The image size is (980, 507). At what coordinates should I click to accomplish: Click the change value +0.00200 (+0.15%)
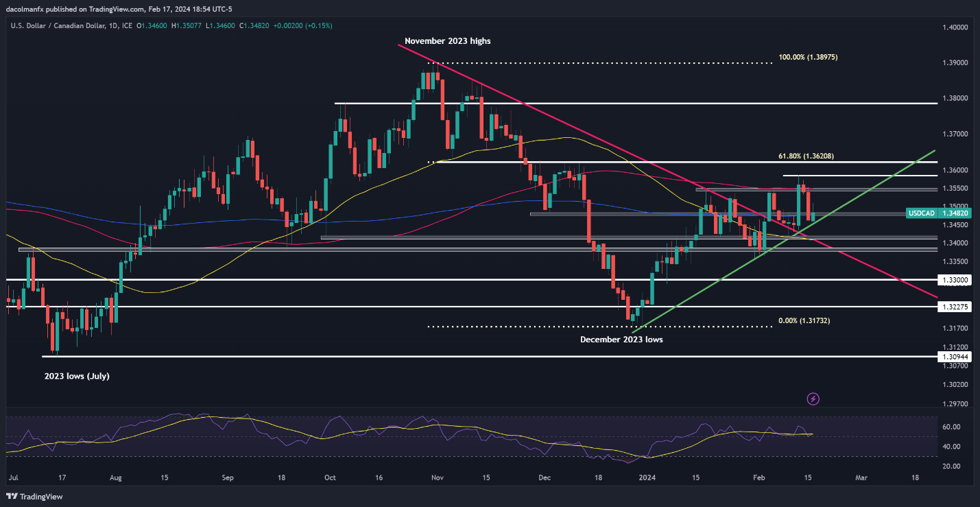click(302, 26)
